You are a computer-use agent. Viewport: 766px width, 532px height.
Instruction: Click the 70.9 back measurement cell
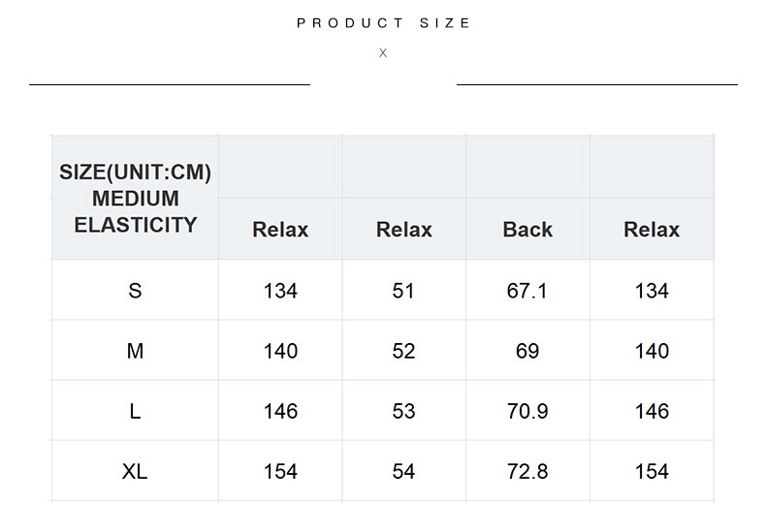tap(527, 411)
